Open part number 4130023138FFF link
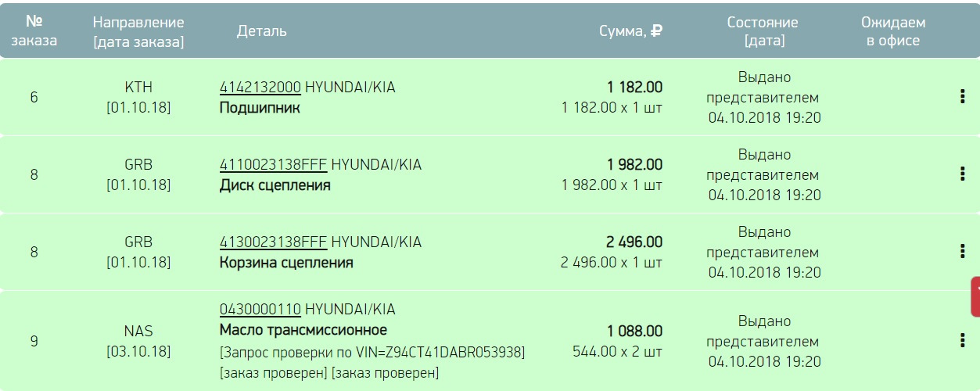Viewport: 980px width, 391px height. coord(274,242)
